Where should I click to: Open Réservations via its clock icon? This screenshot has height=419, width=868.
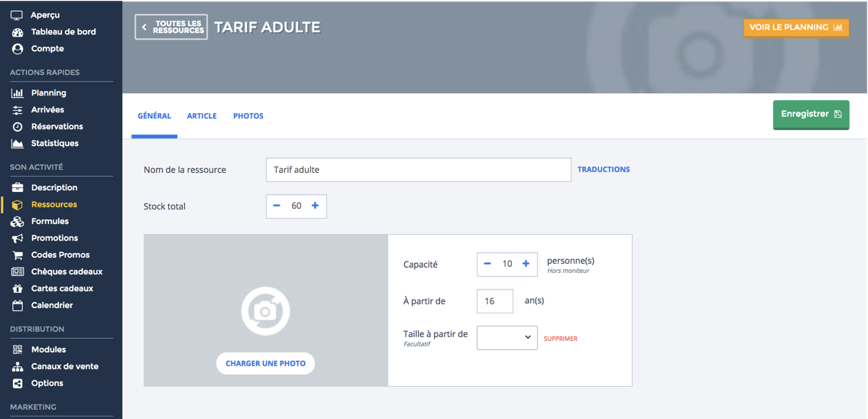pos(17,127)
